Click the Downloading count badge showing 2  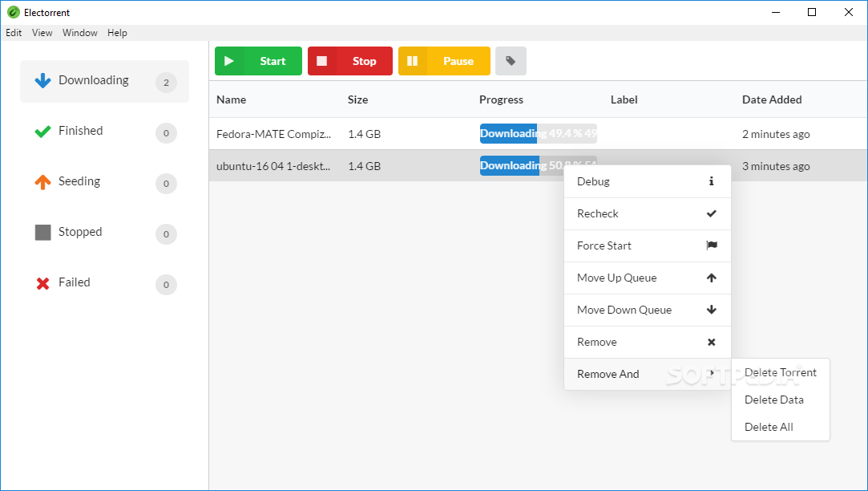pos(166,83)
